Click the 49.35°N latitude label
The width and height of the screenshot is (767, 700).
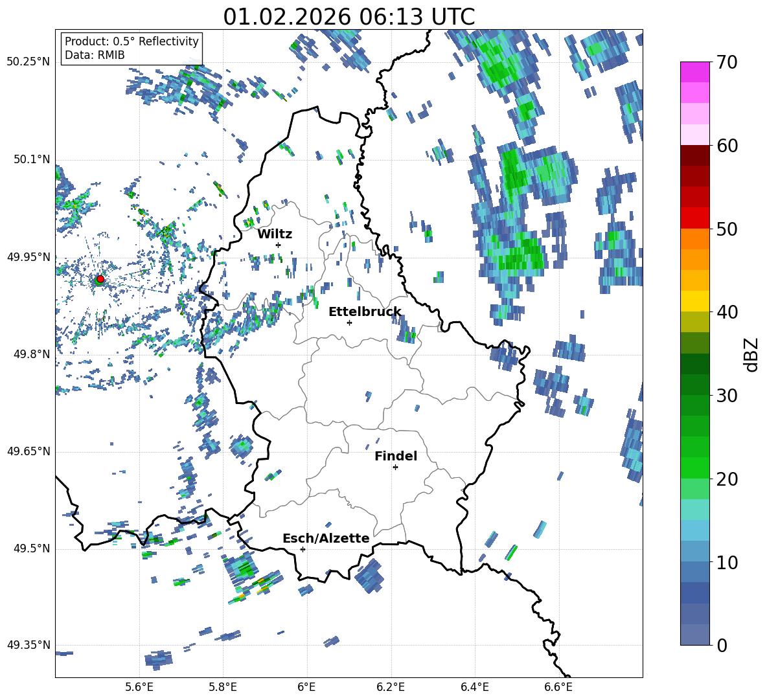pos(29,645)
